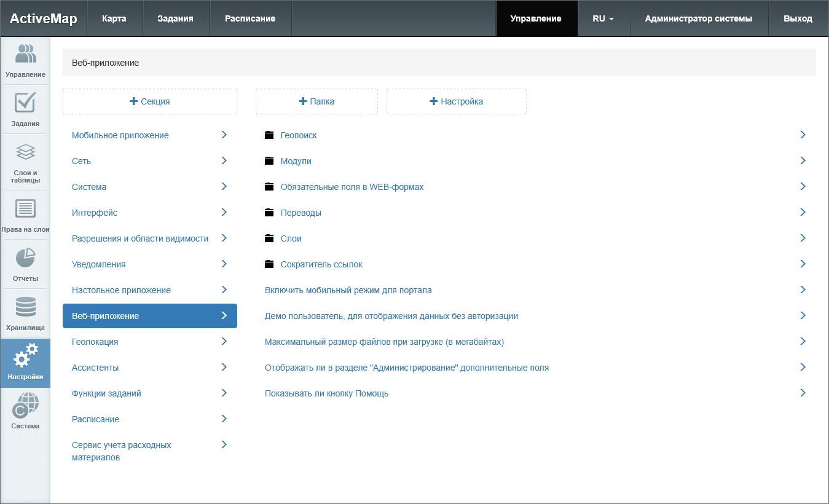
Task: Open Слои и таблицы layers icon
Action: (x=25, y=152)
